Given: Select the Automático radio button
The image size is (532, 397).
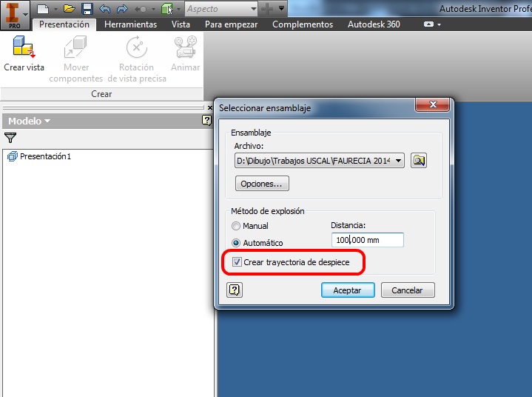Looking at the screenshot, I should coord(236,243).
